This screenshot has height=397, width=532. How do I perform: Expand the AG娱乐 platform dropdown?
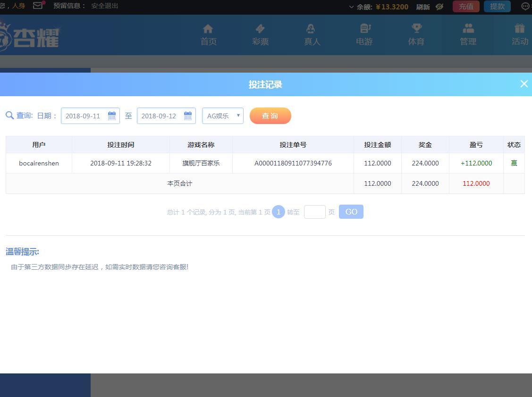(223, 116)
